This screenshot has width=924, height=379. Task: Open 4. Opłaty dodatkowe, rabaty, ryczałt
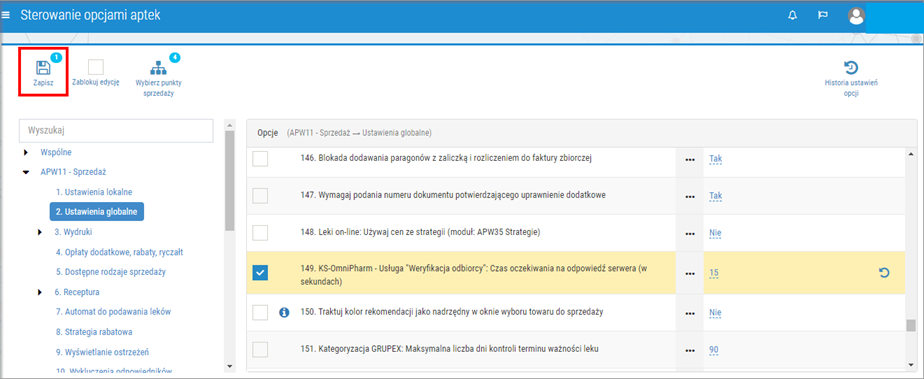coord(120,252)
